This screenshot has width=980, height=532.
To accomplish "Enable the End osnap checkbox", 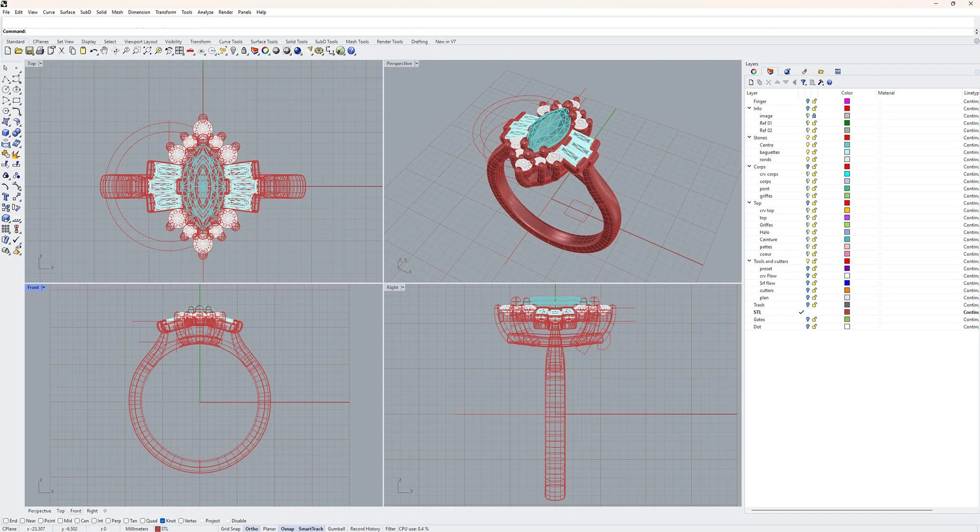I will (x=6, y=521).
